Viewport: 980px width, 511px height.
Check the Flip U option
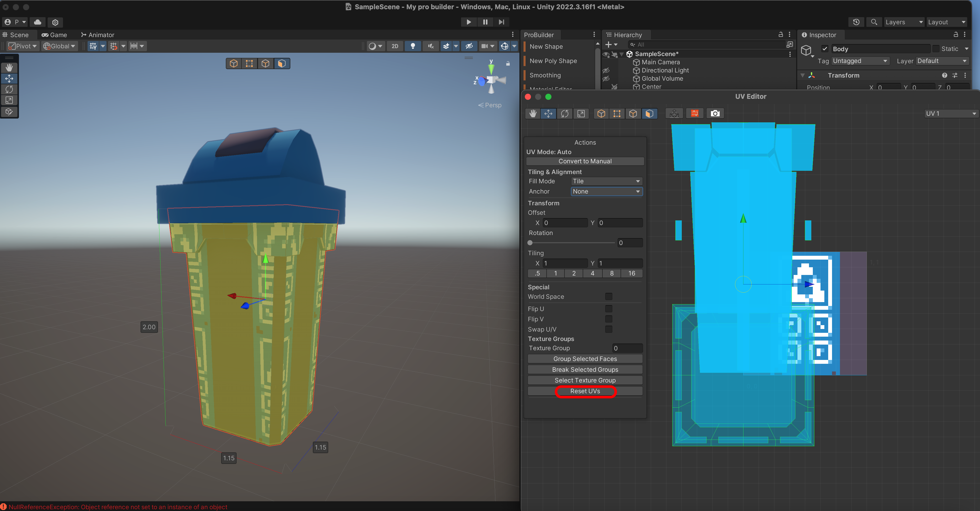[x=608, y=308]
